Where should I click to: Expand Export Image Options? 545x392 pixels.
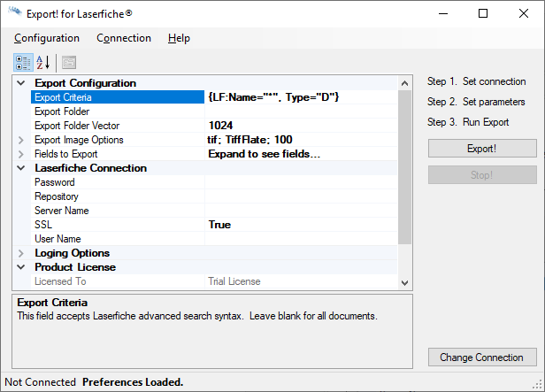tap(21, 140)
